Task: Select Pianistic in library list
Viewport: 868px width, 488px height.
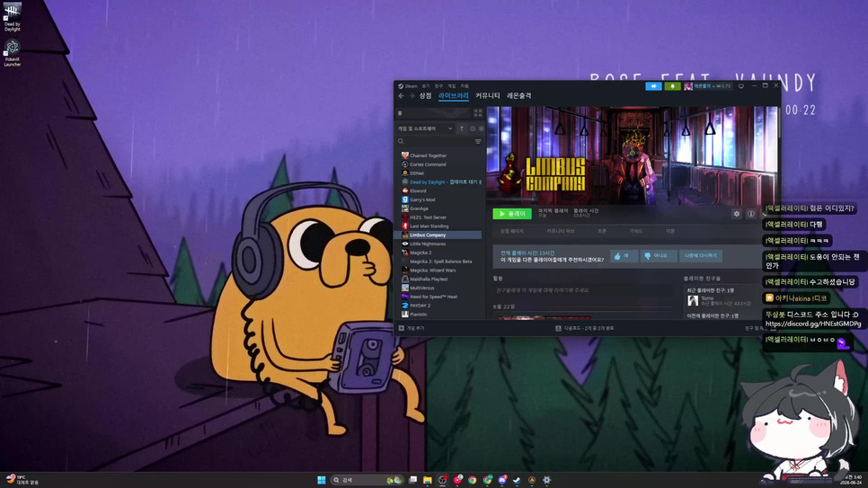Action: (x=441, y=315)
